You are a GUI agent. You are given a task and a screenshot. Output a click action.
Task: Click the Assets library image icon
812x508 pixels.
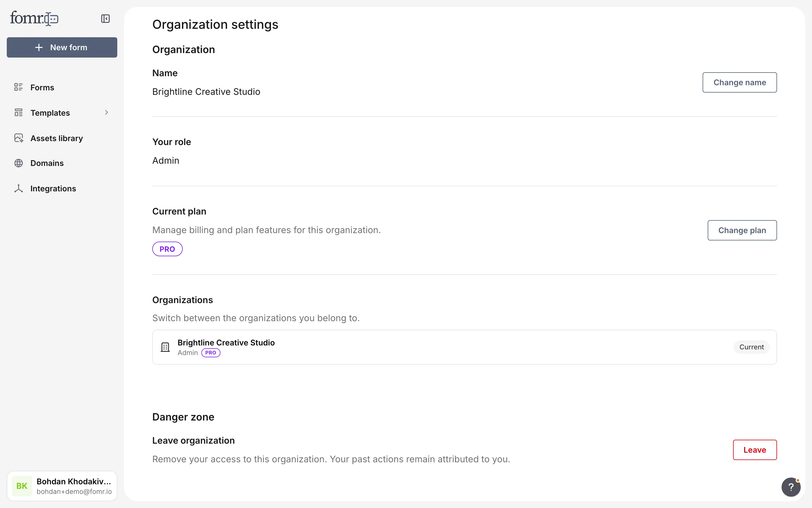point(18,138)
